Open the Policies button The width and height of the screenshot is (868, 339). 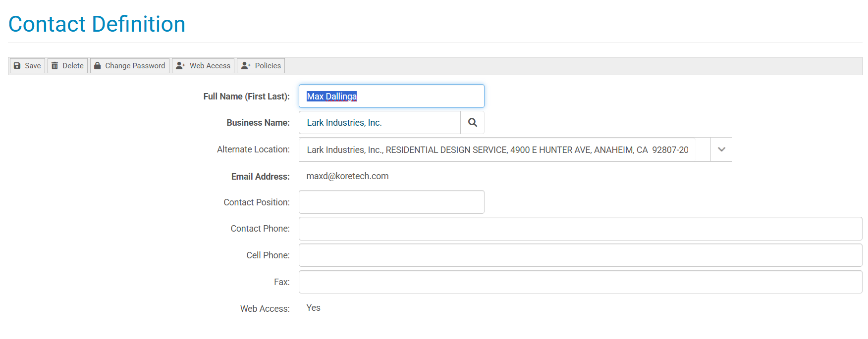pos(261,66)
